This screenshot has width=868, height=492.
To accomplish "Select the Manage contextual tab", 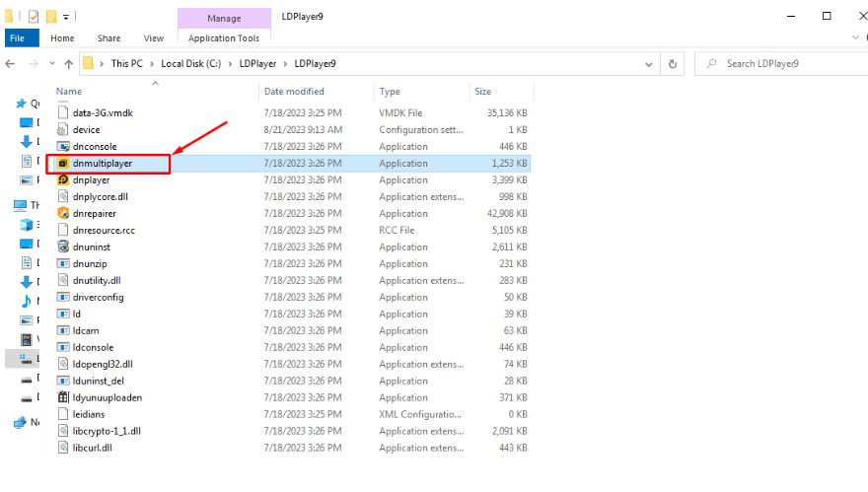I will pyautogui.click(x=224, y=19).
